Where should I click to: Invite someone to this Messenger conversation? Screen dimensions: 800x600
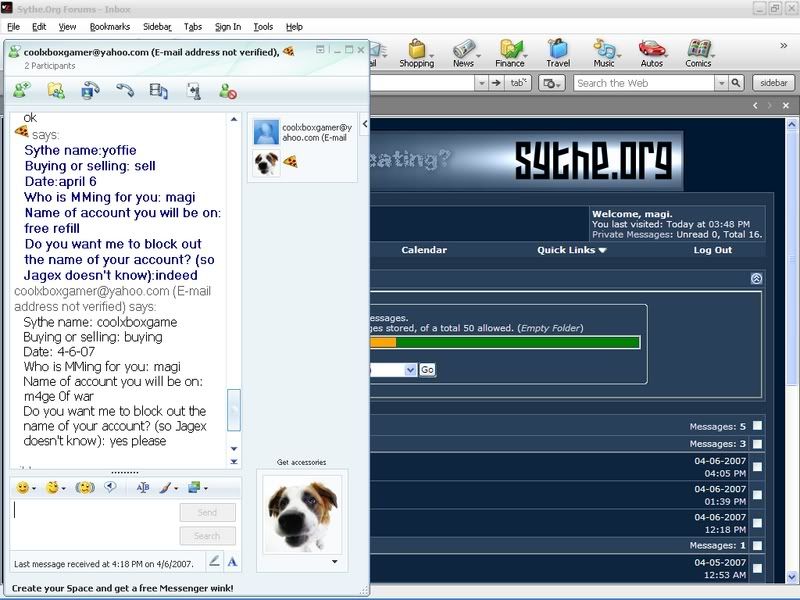[x=22, y=90]
